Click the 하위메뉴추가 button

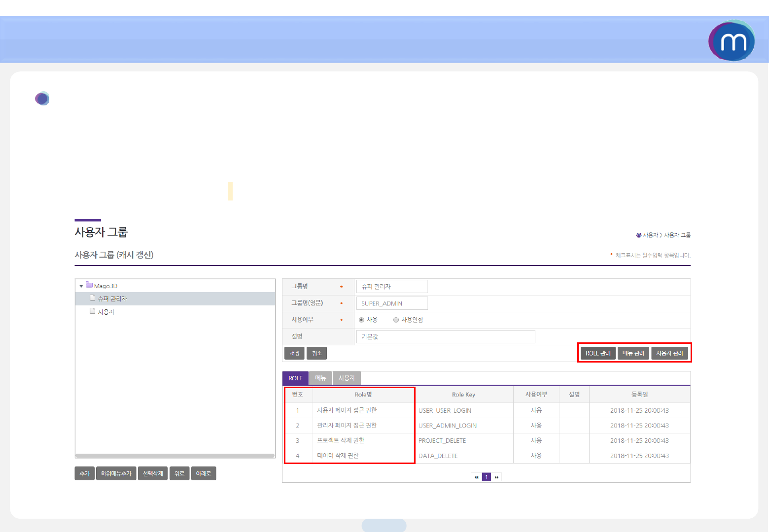(116, 473)
